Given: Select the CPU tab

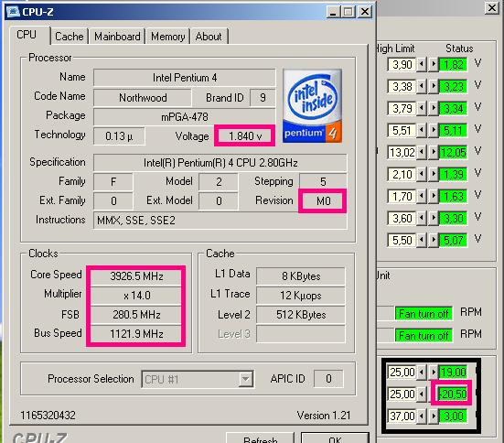Looking at the screenshot, I should tap(27, 35).
